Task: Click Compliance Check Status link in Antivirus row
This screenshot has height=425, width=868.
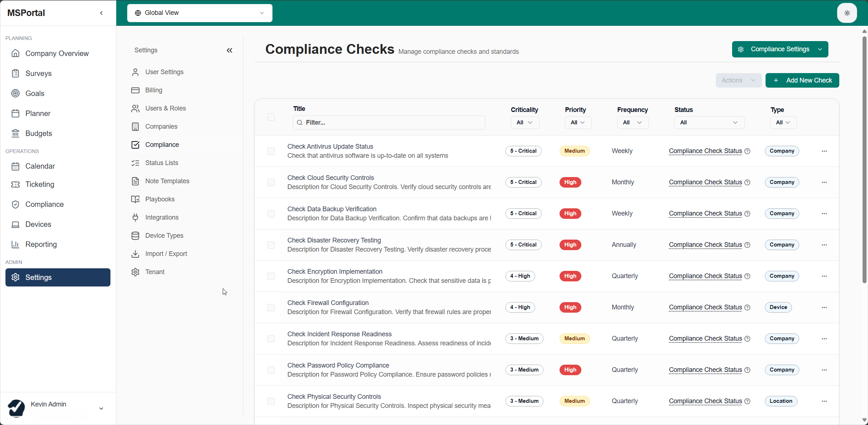Action: point(705,151)
